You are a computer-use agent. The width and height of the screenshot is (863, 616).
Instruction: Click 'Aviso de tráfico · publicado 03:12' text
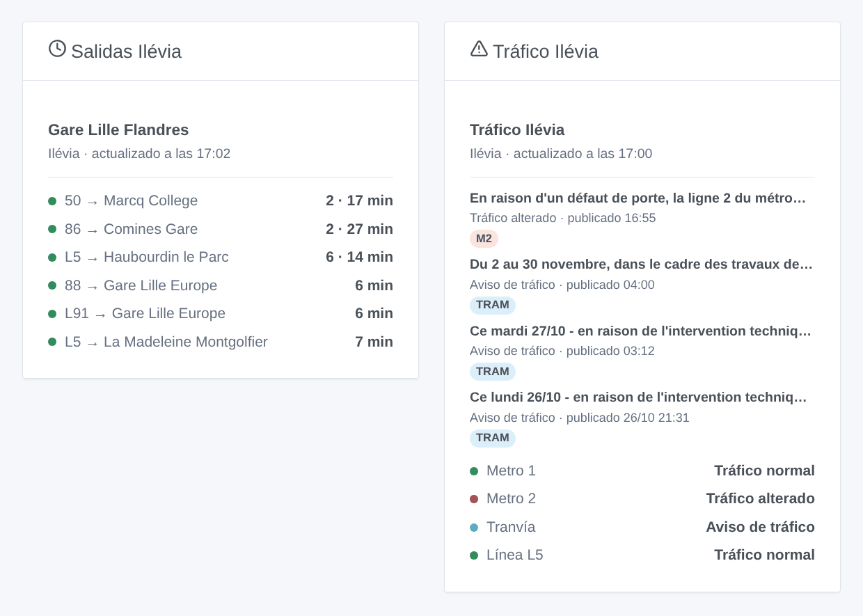click(562, 351)
